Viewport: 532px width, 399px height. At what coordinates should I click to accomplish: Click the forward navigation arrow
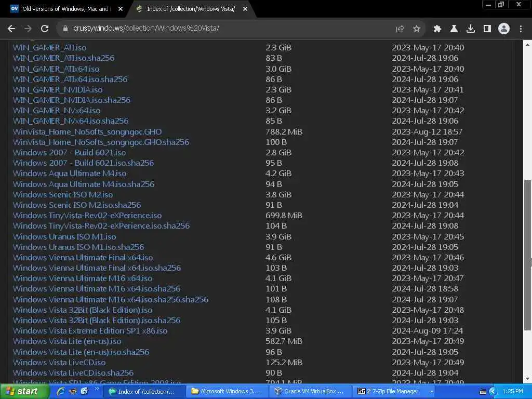pyautogui.click(x=28, y=29)
